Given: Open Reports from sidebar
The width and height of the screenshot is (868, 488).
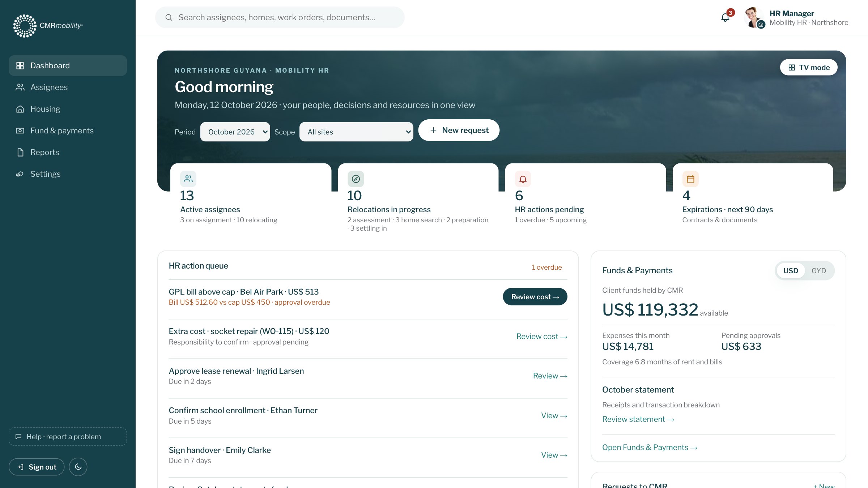Looking at the screenshot, I should [68, 152].
